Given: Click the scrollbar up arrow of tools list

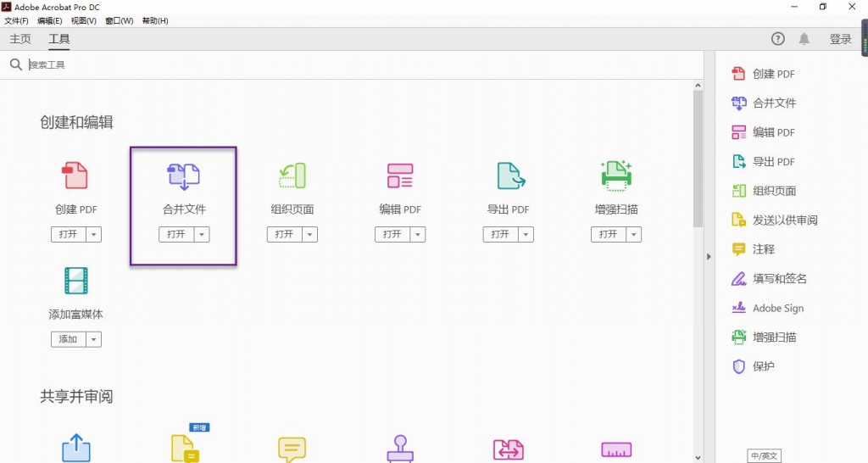Looking at the screenshot, I should [x=698, y=86].
